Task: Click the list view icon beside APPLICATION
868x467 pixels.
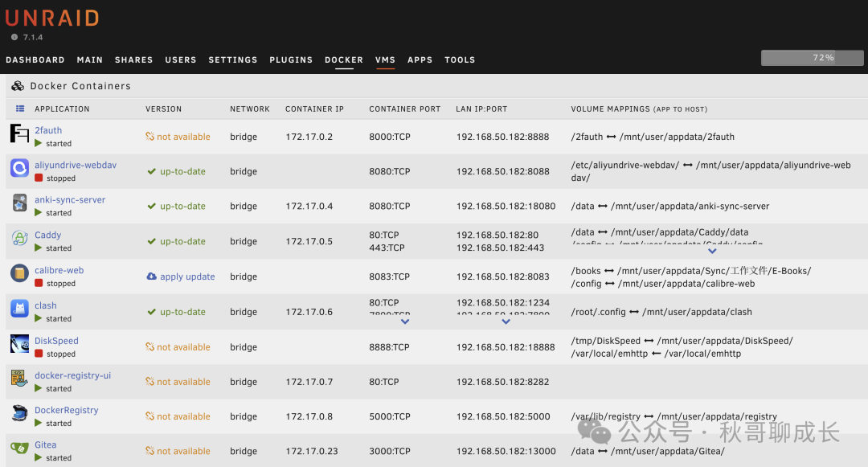Action: point(20,109)
